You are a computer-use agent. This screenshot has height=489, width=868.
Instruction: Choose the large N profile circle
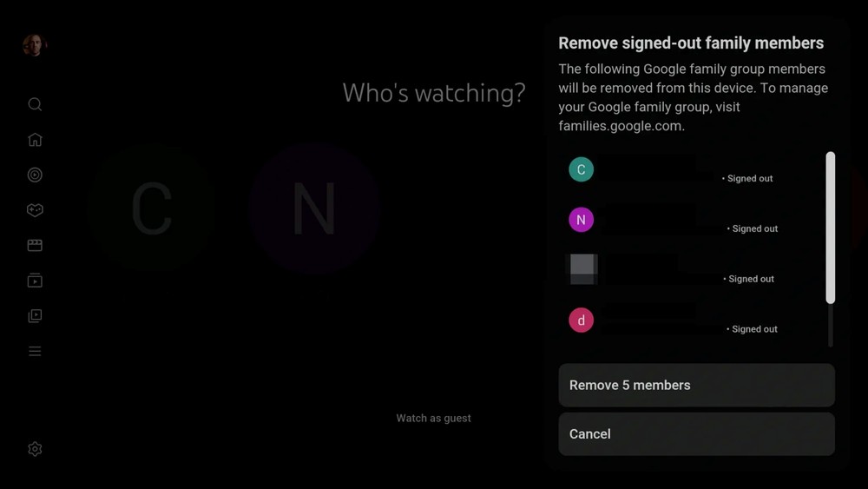pyautogui.click(x=314, y=208)
